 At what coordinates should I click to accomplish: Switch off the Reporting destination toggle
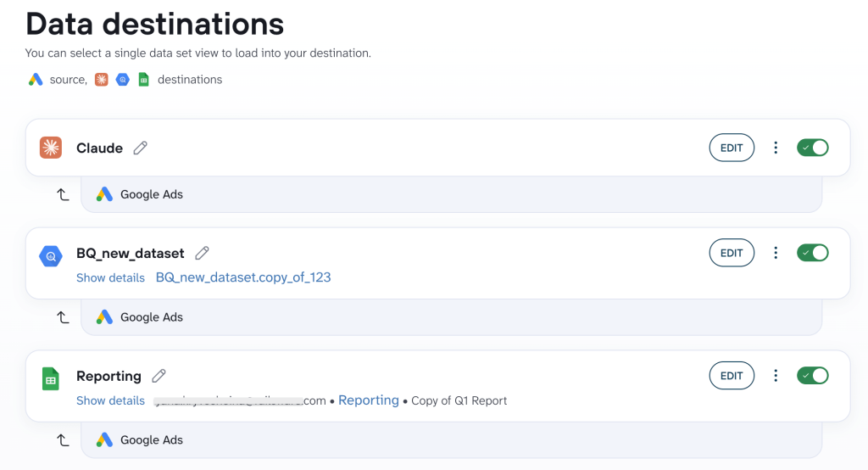[813, 375]
